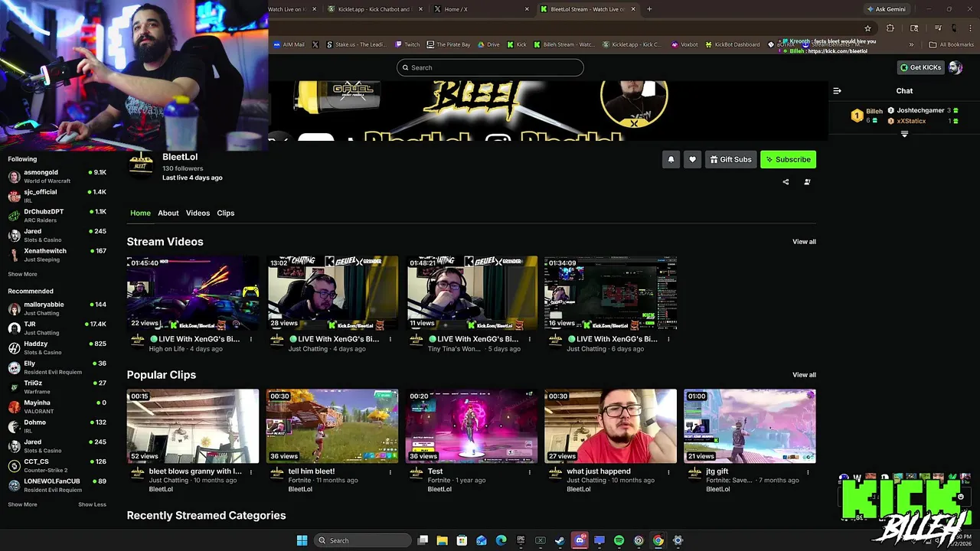Click the Windows Start button
Image resolution: width=980 pixels, height=551 pixels.
click(x=302, y=540)
